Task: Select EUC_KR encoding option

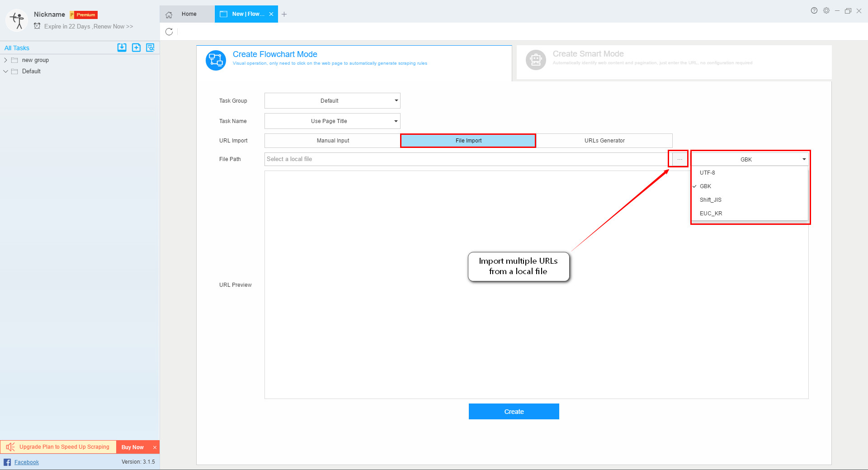Action: pyautogui.click(x=710, y=213)
